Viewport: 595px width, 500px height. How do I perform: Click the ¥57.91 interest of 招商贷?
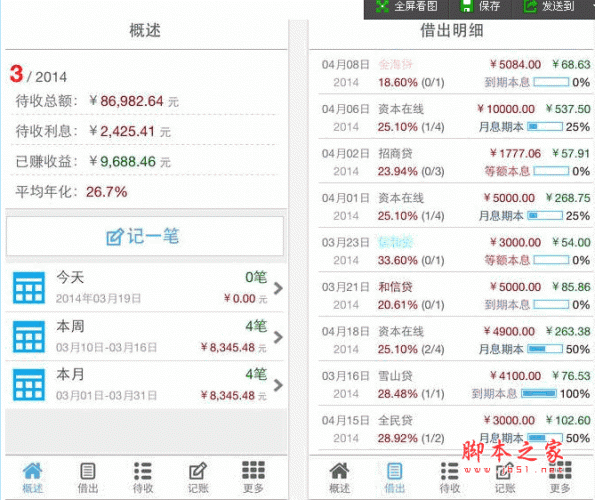tap(571, 154)
